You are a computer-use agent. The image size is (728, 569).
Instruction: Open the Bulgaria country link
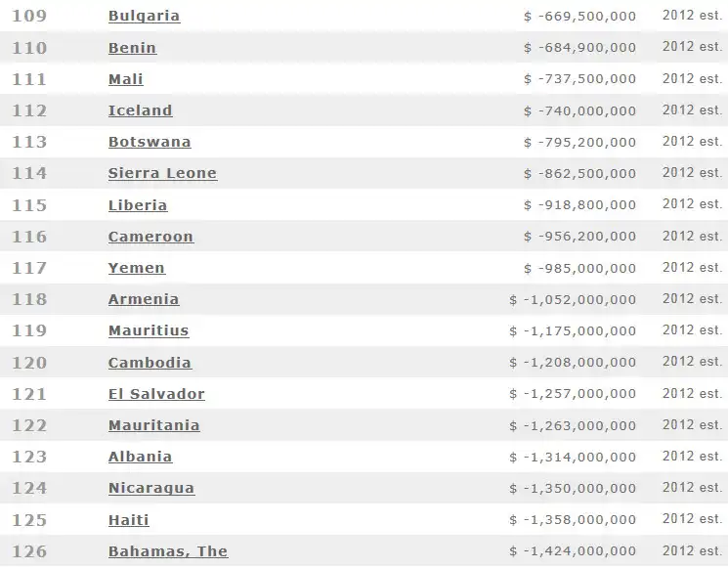tap(144, 17)
